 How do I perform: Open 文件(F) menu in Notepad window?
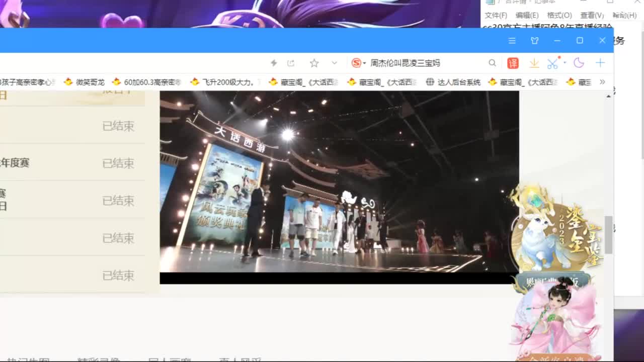point(496,16)
